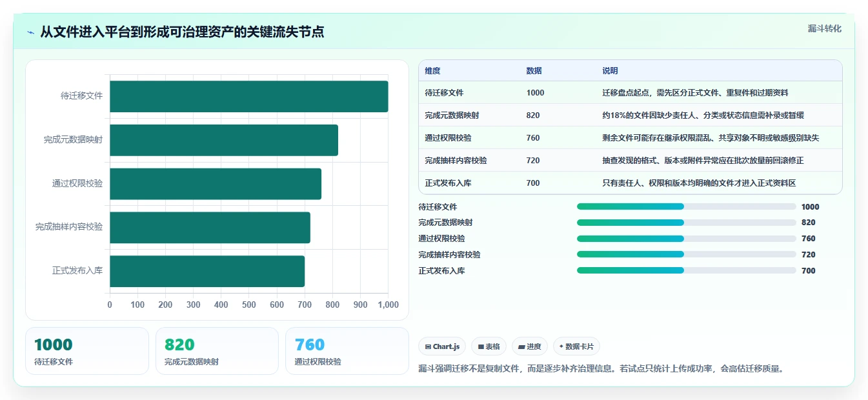Image resolution: width=868 pixels, height=400 pixels.
Task: Click table cell 正式发布入库
Action: 448,183
